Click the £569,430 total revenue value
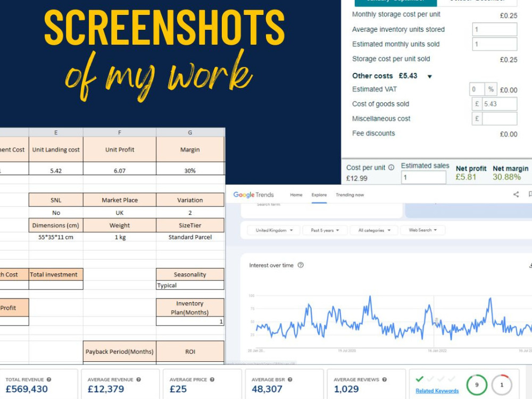Viewport: 532px width, 399px height. (27, 389)
